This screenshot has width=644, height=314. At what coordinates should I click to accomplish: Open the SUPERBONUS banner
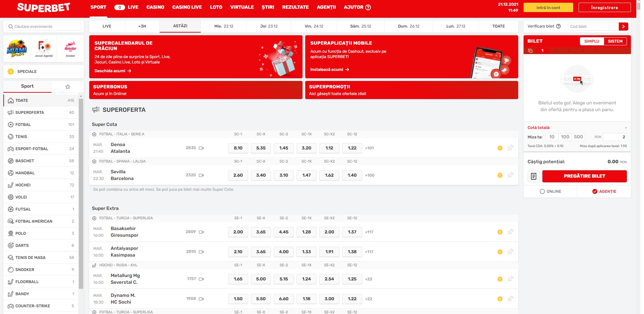tap(196, 90)
